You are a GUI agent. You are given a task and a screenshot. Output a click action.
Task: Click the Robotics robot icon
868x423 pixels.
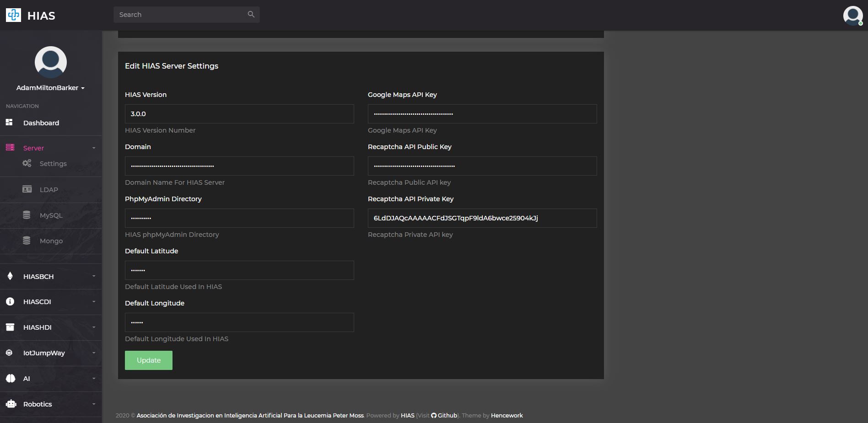pyautogui.click(x=11, y=404)
